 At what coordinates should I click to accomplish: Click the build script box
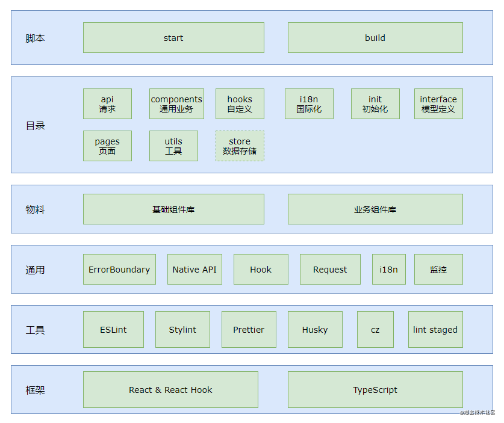click(375, 37)
